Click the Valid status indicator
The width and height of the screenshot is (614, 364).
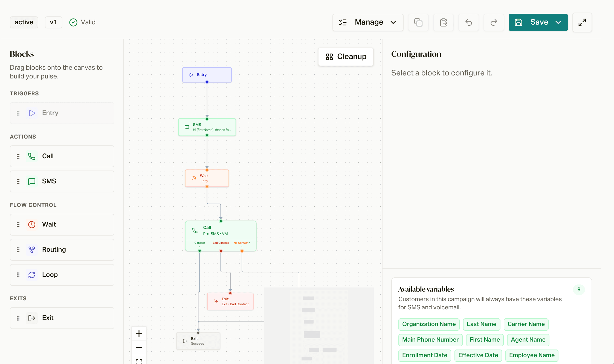pos(82,22)
